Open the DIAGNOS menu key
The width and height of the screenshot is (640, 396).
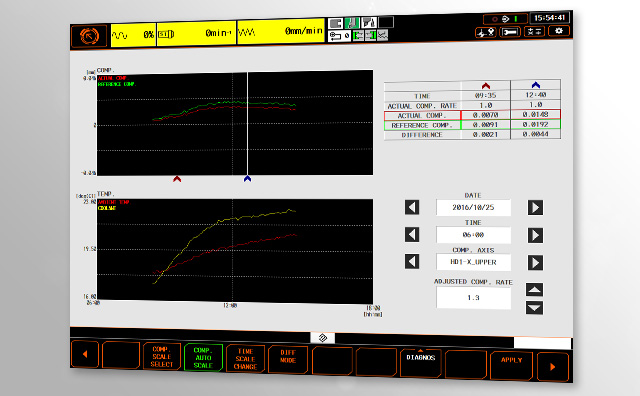[x=421, y=362]
